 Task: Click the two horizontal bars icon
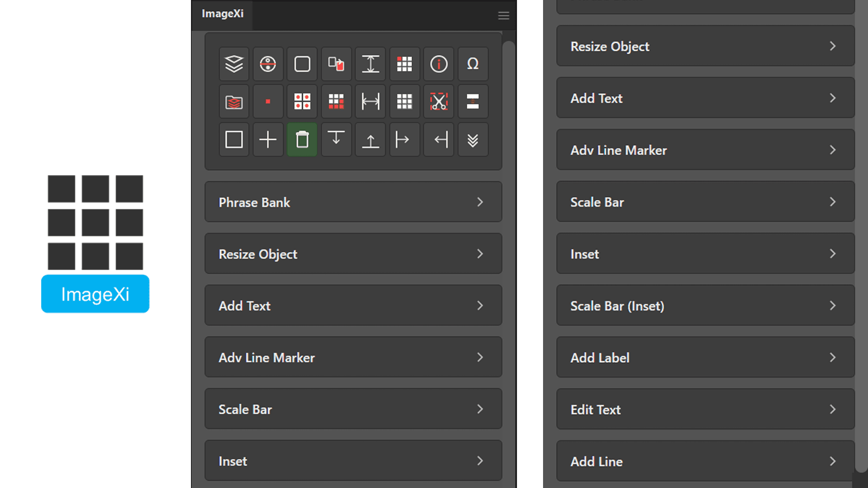click(x=473, y=101)
